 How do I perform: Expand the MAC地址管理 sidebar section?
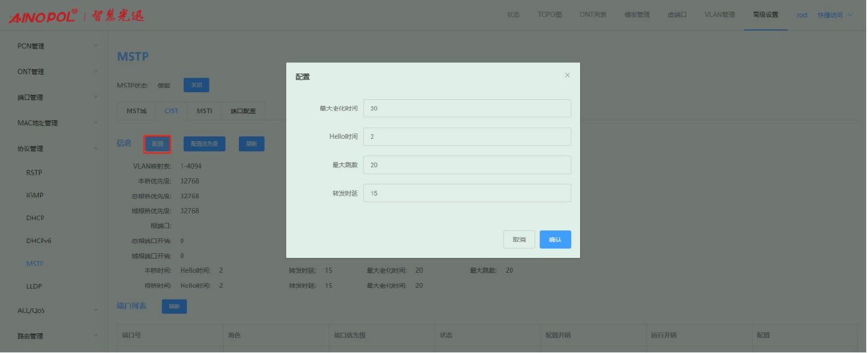coord(54,123)
